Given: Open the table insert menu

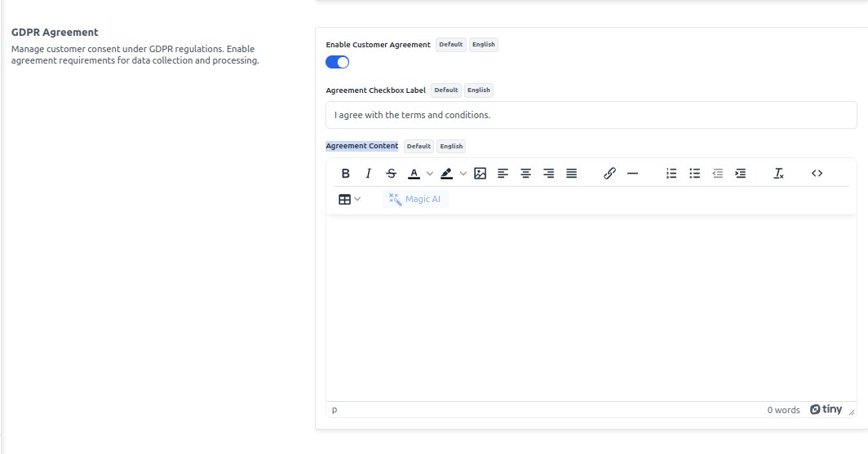Looking at the screenshot, I should [x=349, y=199].
